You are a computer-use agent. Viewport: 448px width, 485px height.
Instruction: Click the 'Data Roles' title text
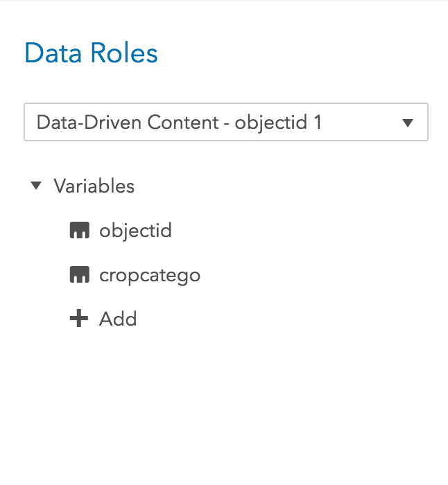91,53
